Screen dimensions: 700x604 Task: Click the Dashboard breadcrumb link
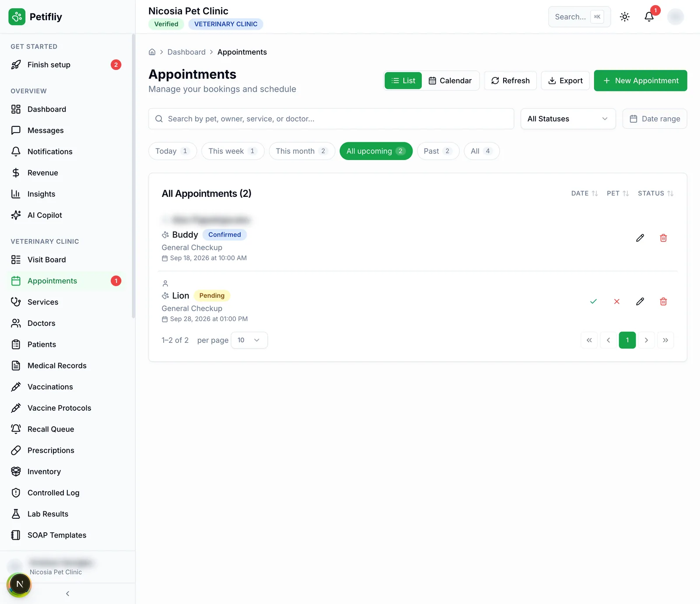coord(186,52)
